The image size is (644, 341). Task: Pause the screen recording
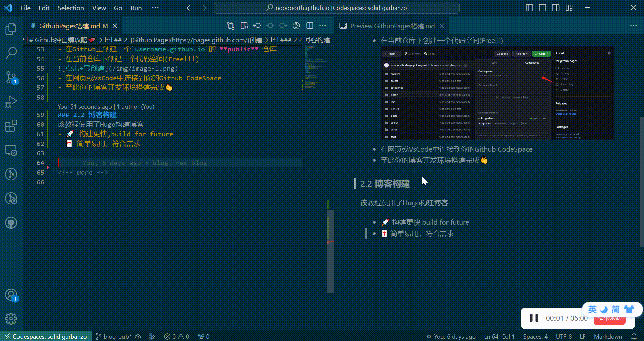pos(534,318)
